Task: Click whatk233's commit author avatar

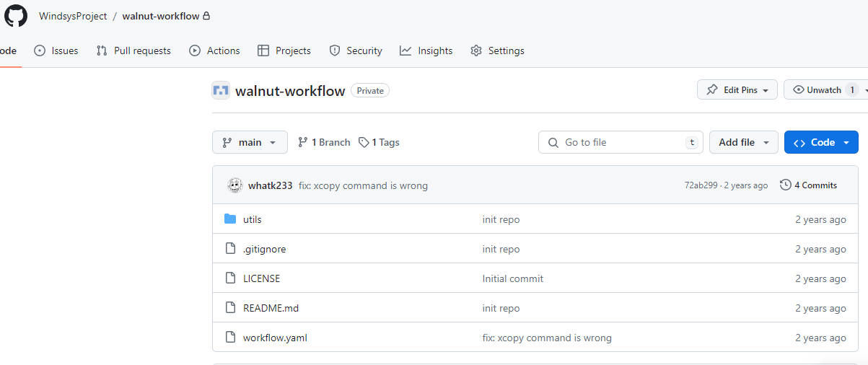Action: click(x=234, y=185)
